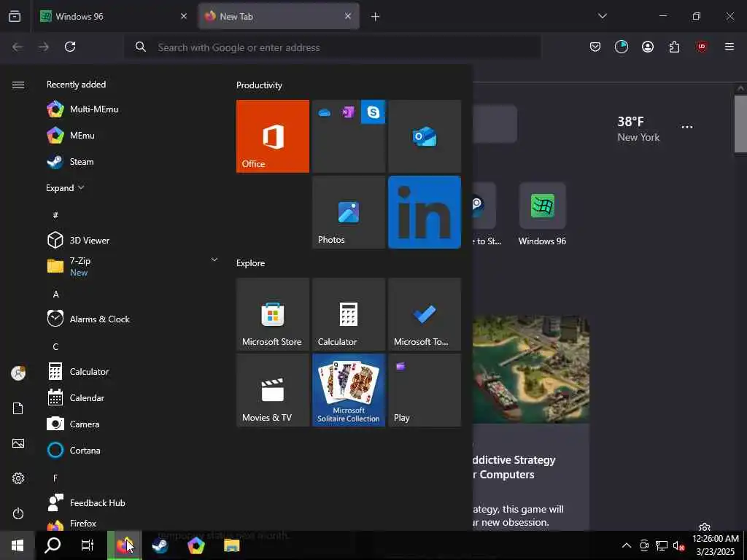Image resolution: width=747 pixels, height=560 pixels.
Task: Close the Windows 96 tab
Action: point(183,16)
